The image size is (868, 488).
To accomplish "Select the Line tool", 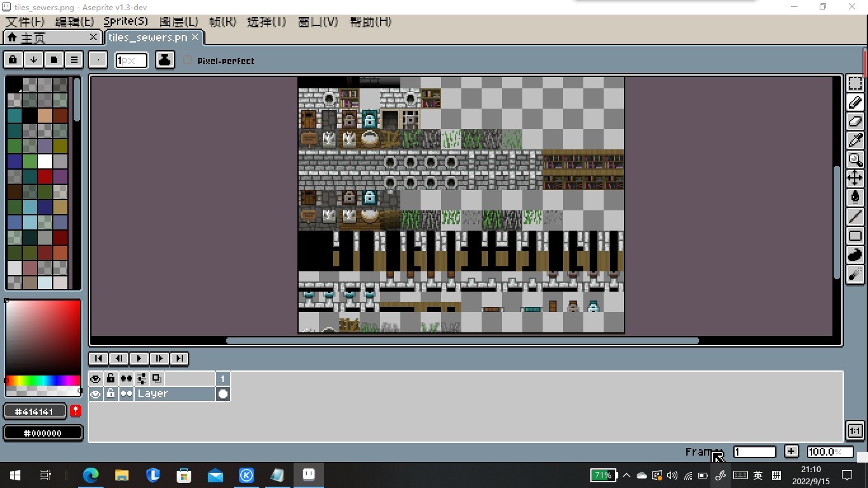I will [x=855, y=217].
